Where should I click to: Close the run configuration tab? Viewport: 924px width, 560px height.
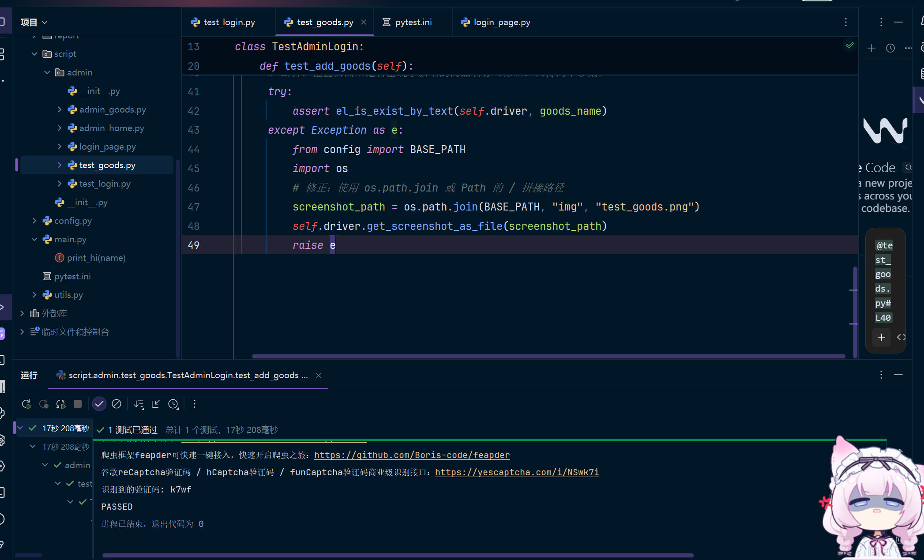(319, 376)
